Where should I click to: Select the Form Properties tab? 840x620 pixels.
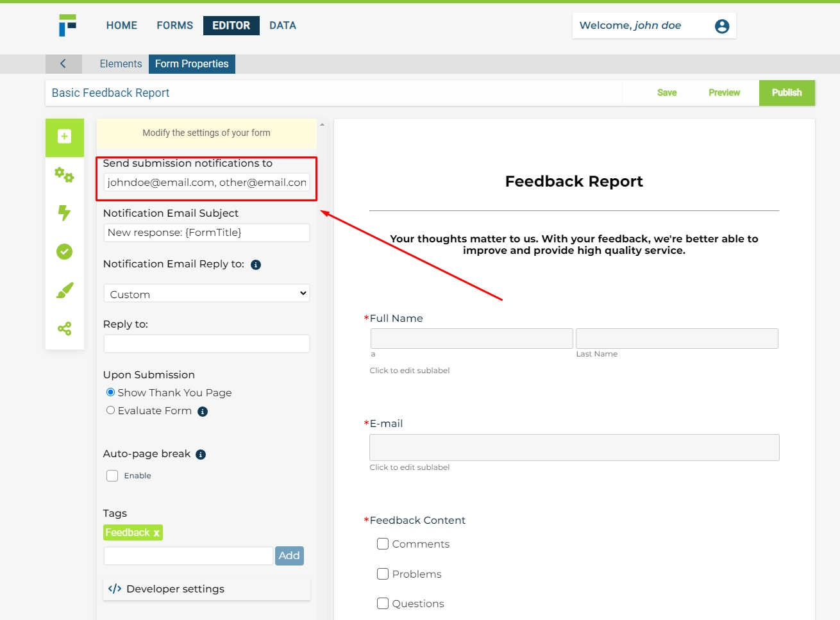(192, 64)
